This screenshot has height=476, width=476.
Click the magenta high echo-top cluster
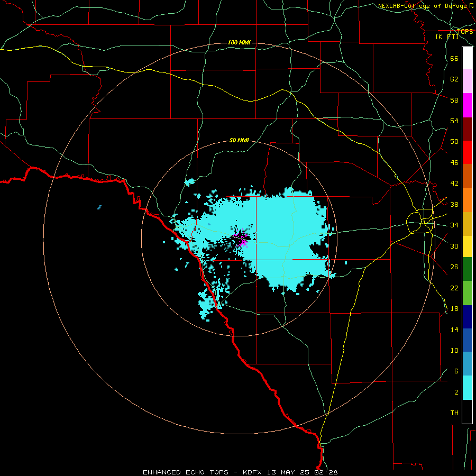[241, 240]
